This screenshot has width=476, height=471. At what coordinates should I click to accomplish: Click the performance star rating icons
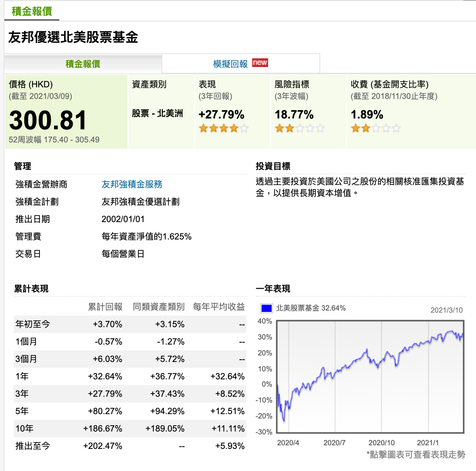(x=224, y=128)
